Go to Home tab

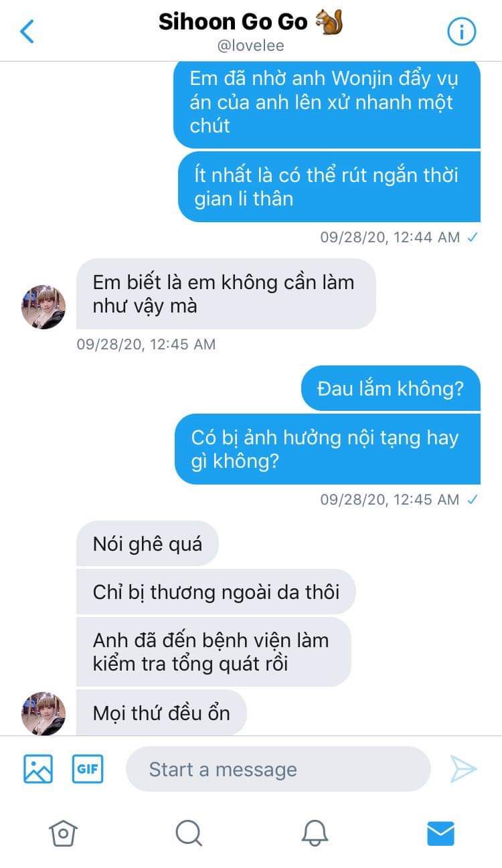click(x=63, y=833)
